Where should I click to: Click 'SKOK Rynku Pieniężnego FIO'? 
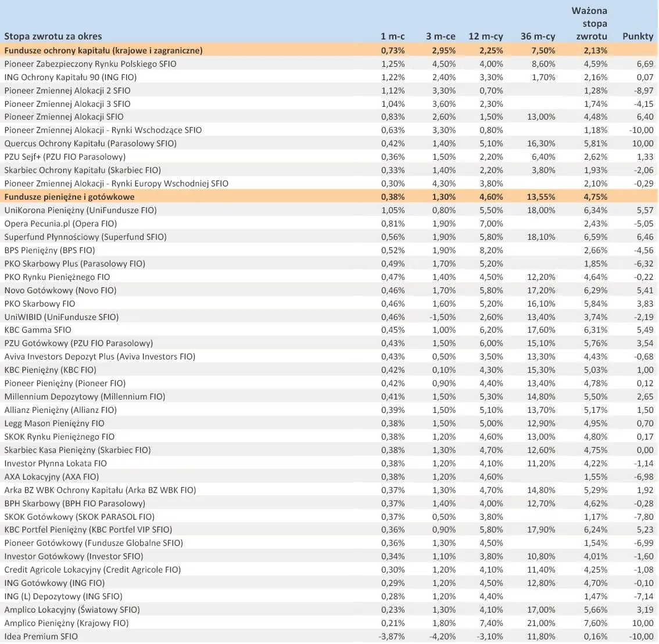pos(59,437)
